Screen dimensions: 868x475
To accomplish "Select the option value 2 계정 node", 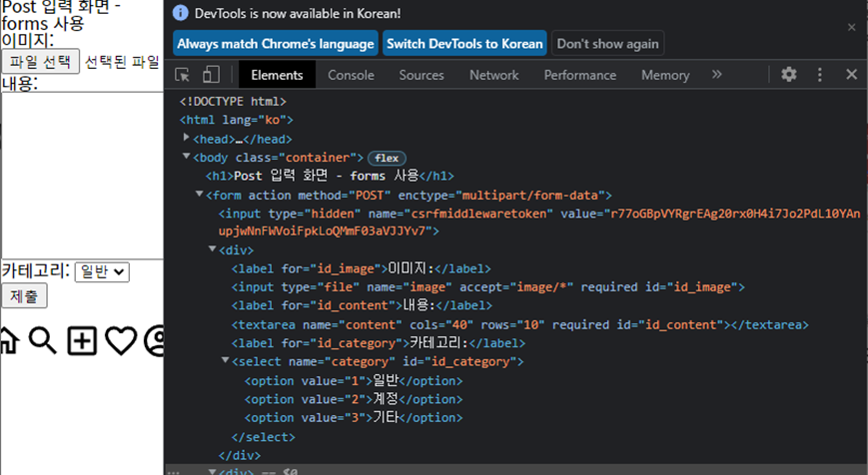I will click(x=354, y=399).
